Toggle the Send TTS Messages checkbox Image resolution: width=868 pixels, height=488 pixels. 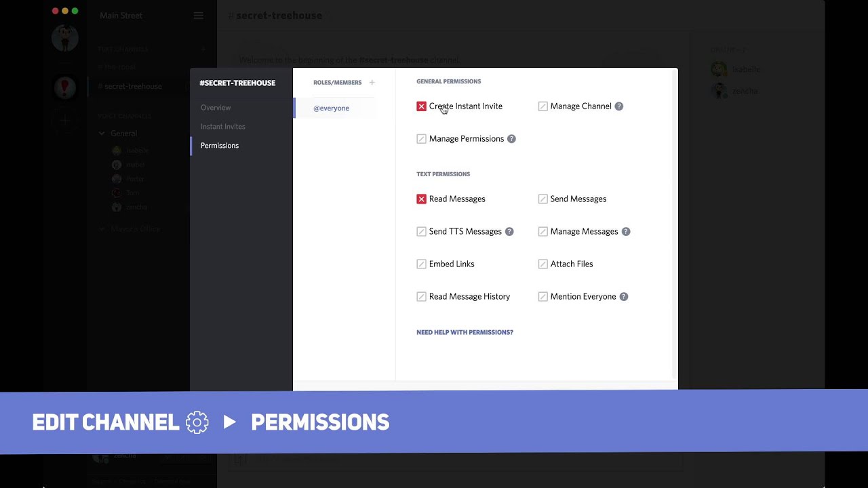pyautogui.click(x=422, y=232)
